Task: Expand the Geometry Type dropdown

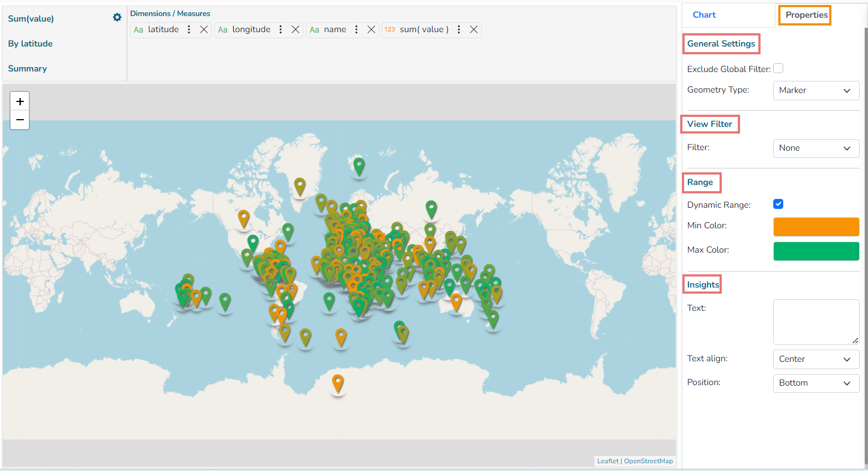Action: pyautogui.click(x=815, y=90)
